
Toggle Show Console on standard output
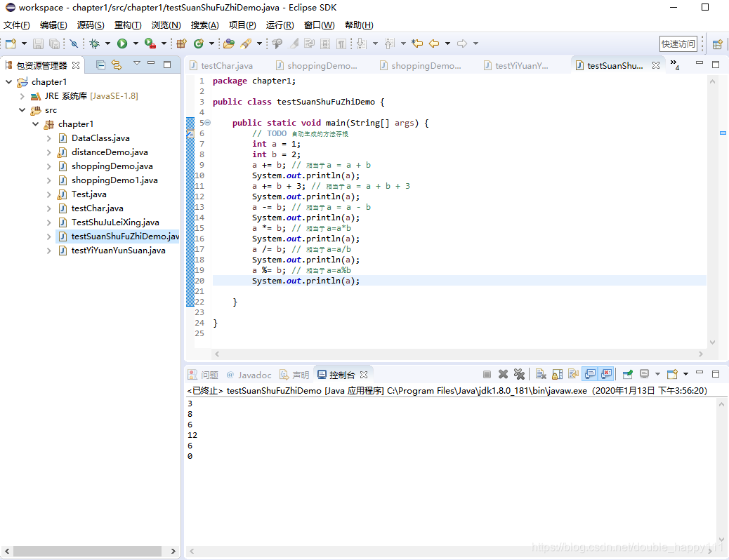(x=591, y=374)
